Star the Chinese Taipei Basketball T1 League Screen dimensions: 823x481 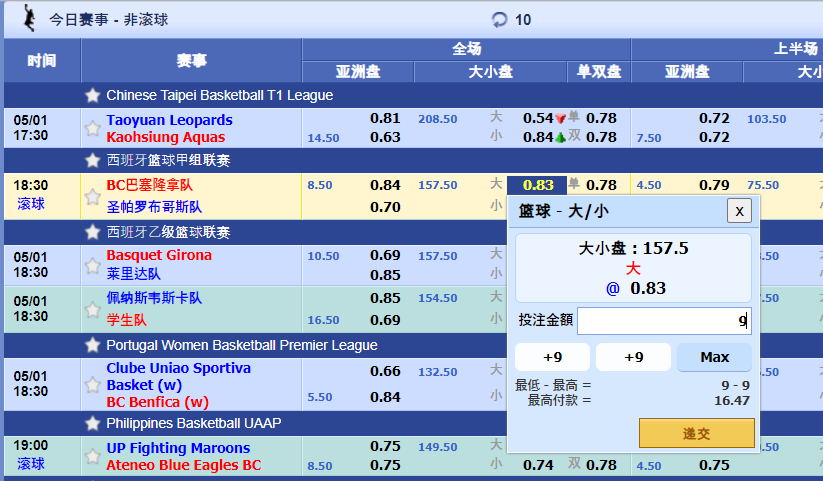93,95
